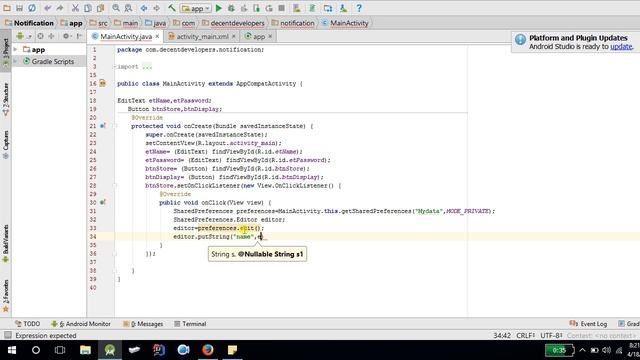Open Find with the magnifier icon
This screenshot has height=360, width=640.
116,8
